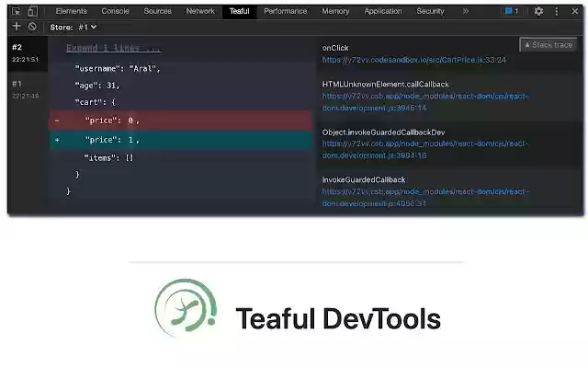Expand the hidden lines link
This screenshot has width=588, height=368.
(x=113, y=48)
